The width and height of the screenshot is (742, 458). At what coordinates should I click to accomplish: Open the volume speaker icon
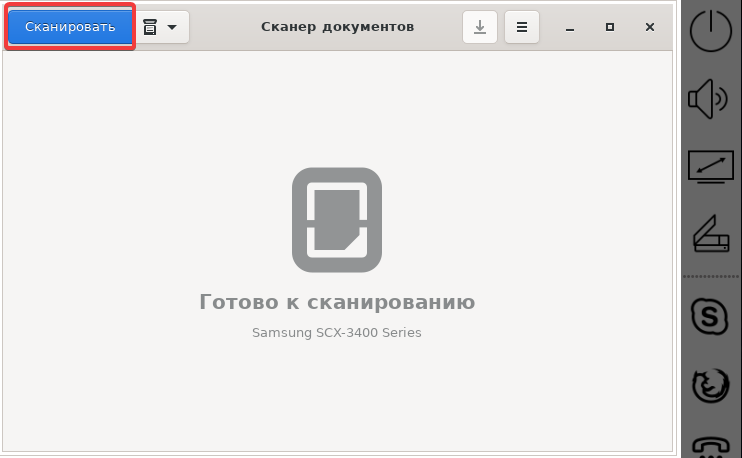[x=711, y=100]
